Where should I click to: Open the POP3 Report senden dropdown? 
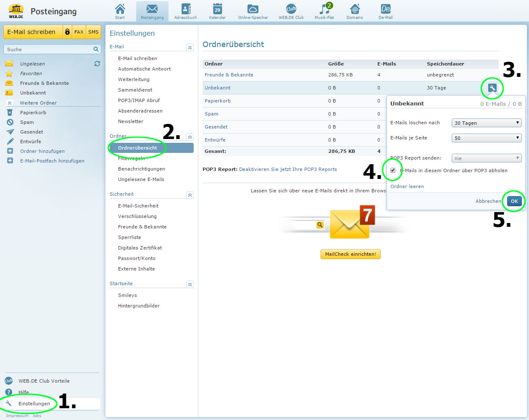487,158
